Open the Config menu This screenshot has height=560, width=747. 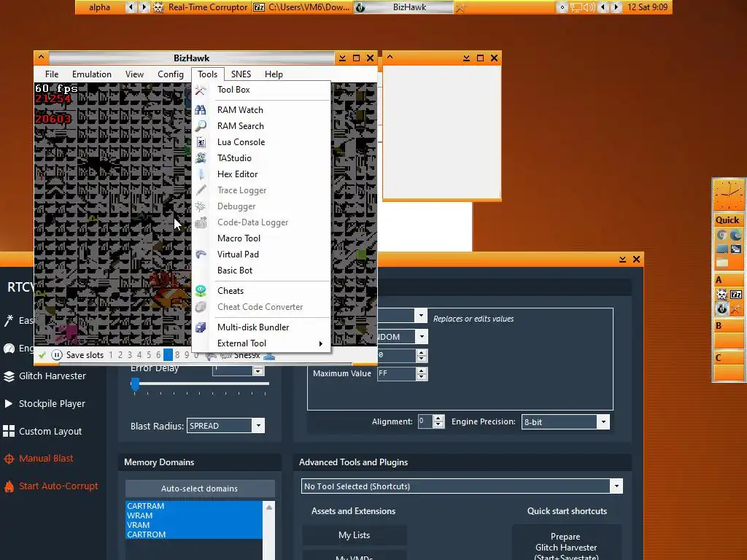[171, 74]
